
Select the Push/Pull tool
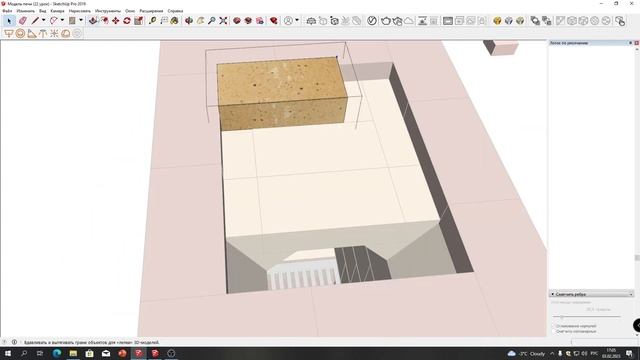[93, 20]
